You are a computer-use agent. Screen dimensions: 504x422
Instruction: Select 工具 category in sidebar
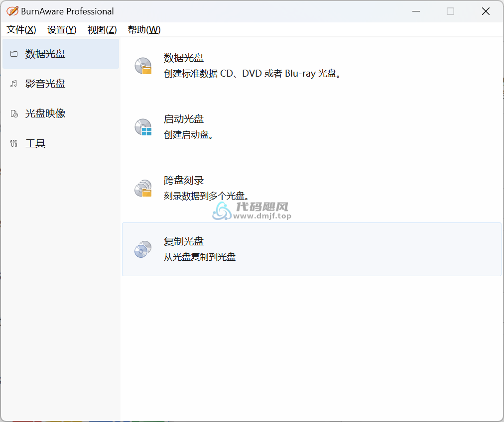(61, 143)
